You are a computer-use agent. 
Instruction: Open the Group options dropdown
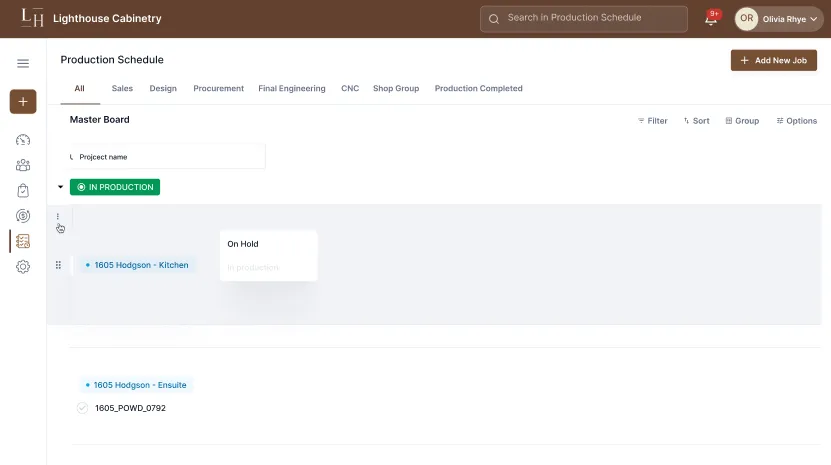point(742,121)
